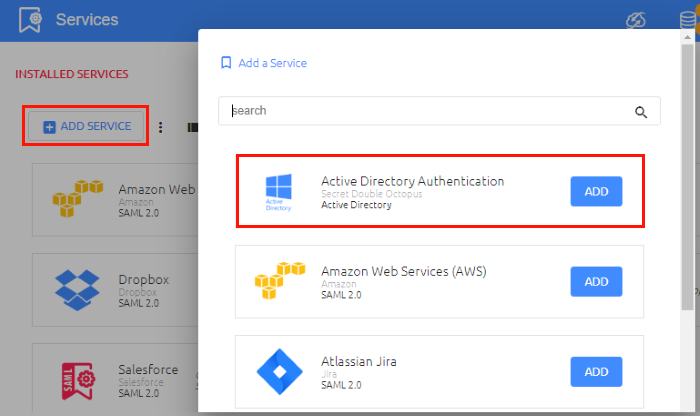
Task: Click the Services page title
Action: click(x=87, y=20)
